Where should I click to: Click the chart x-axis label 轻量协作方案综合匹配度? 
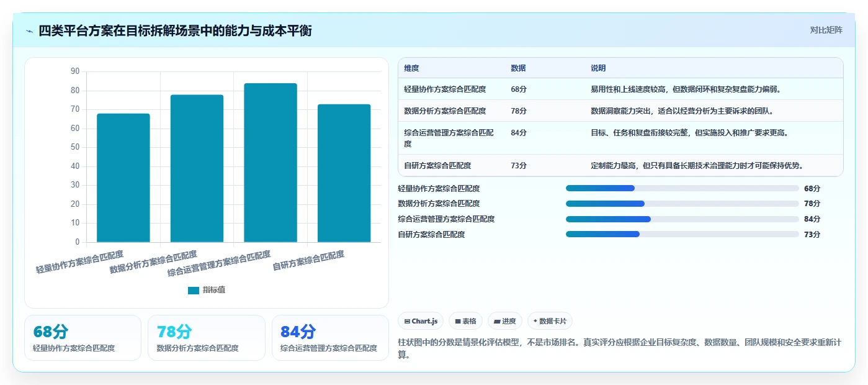tap(80, 262)
